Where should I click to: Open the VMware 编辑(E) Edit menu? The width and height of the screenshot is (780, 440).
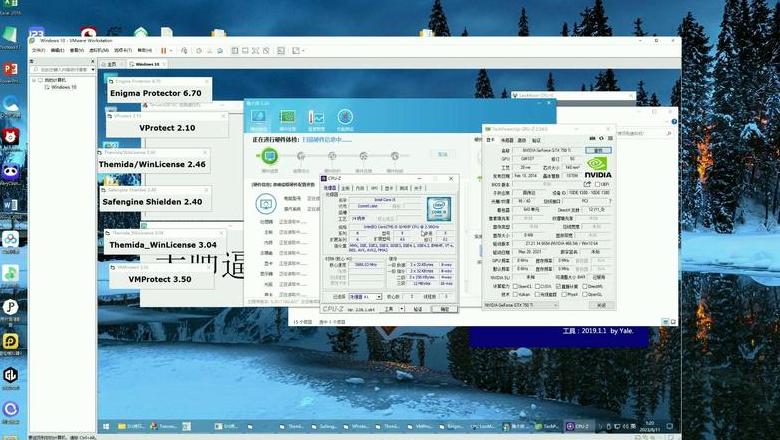57,50
